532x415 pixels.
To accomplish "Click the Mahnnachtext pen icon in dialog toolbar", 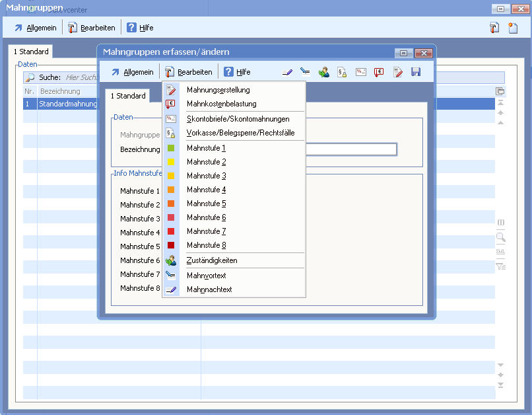I will (x=287, y=72).
